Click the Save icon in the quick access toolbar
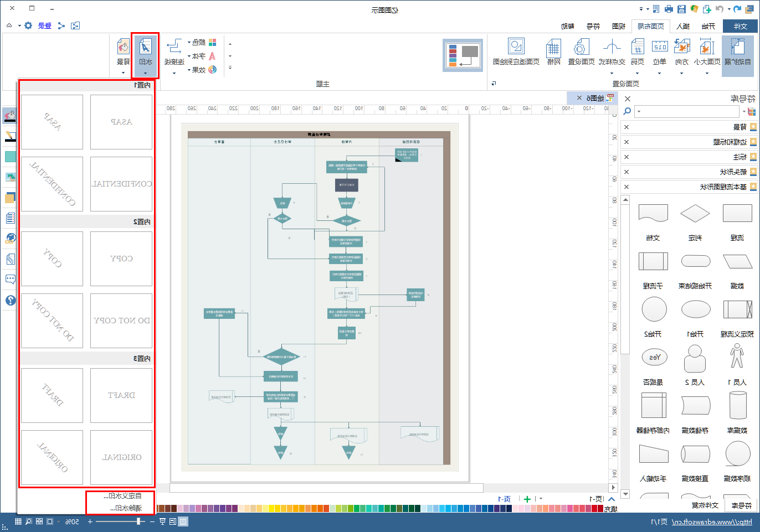Image resolution: width=760 pixels, height=532 pixels. [681, 9]
